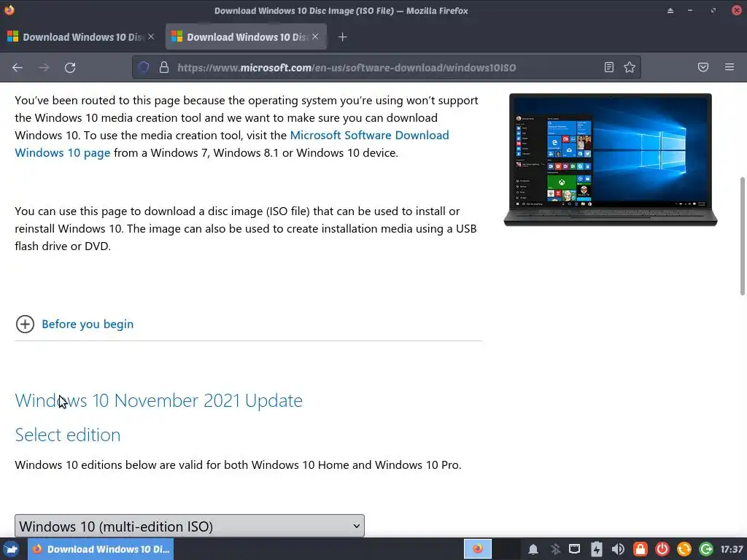Close the first Download Windows 10 tab
The height and width of the screenshot is (560, 747).
(151, 36)
